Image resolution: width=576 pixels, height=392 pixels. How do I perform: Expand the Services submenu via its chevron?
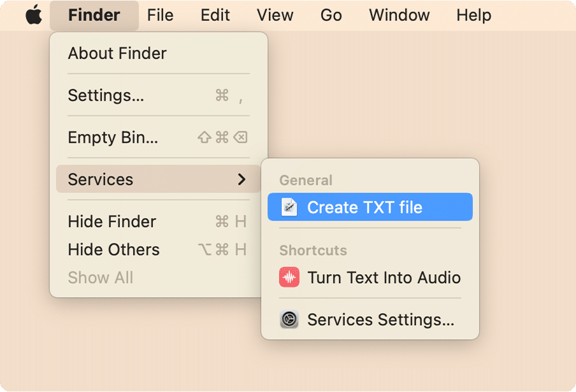242,180
